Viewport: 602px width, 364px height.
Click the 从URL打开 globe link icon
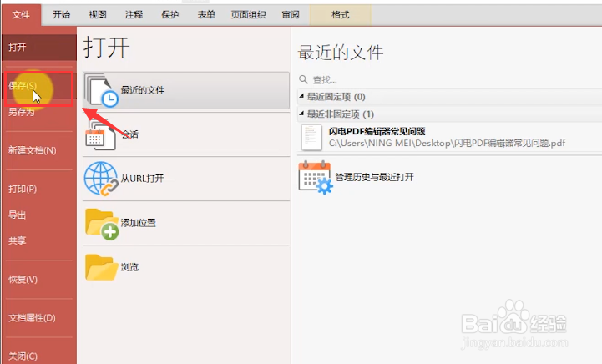(x=101, y=179)
